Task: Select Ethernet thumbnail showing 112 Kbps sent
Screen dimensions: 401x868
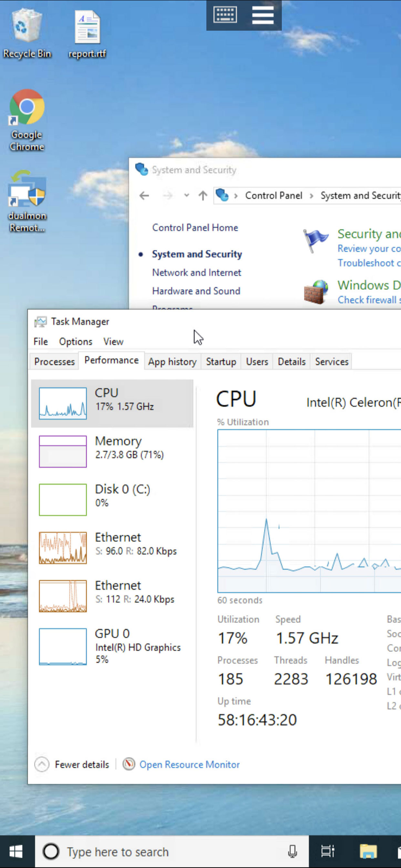Action: tap(63, 596)
